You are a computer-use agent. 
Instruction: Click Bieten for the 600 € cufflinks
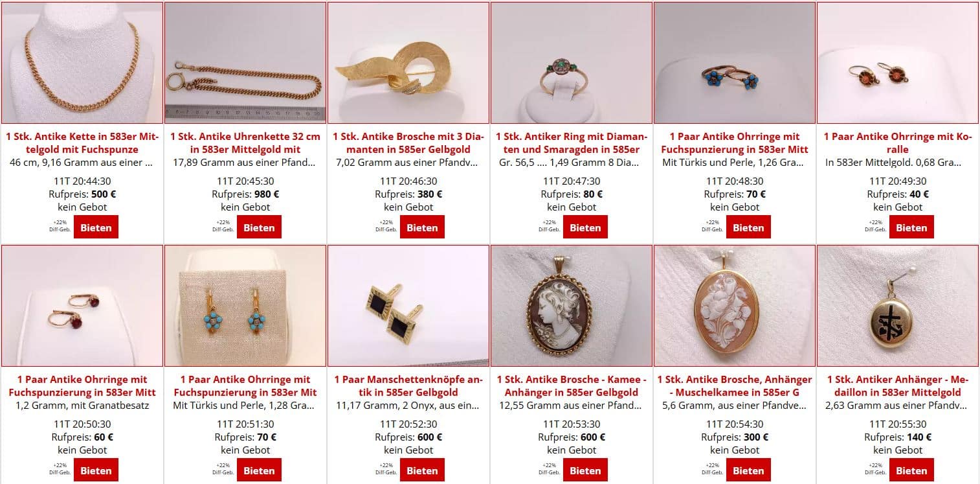point(422,470)
